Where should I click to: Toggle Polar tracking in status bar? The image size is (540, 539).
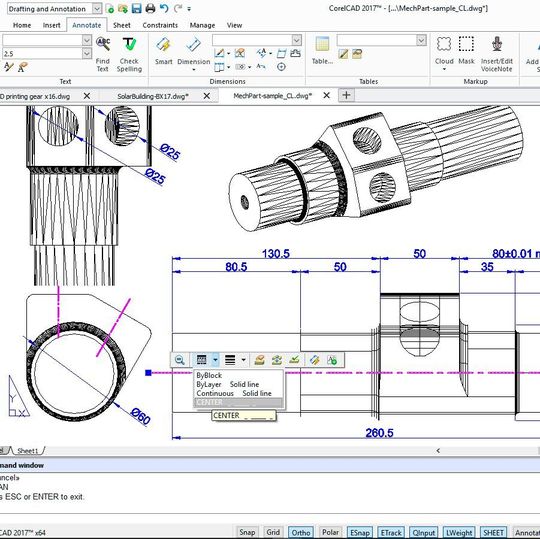(x=330, y=532)
